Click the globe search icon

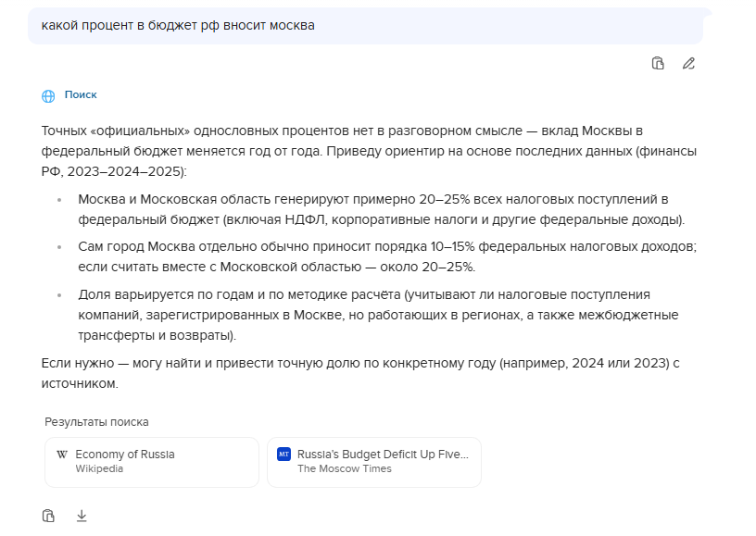(x=48, y=95)
